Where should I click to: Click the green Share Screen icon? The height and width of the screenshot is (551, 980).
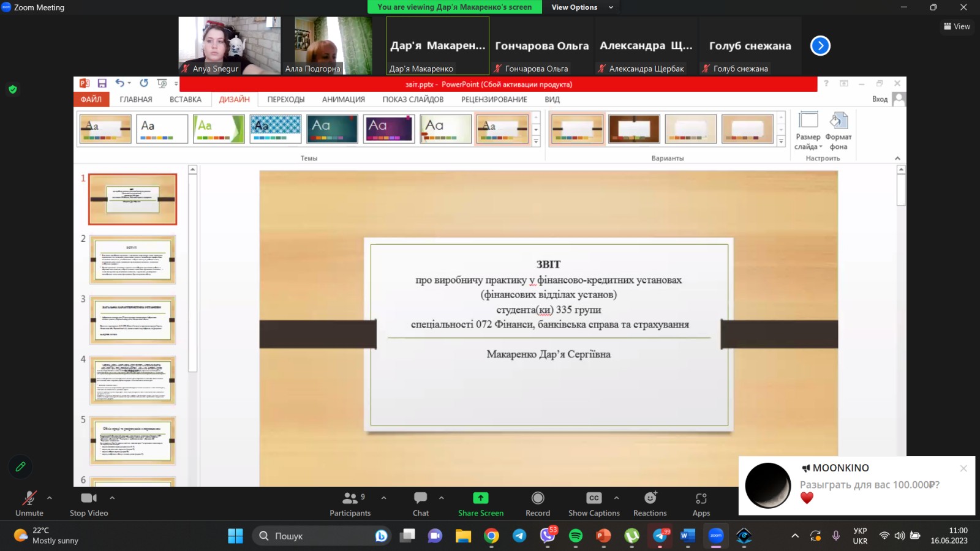[x=481, y=498]
